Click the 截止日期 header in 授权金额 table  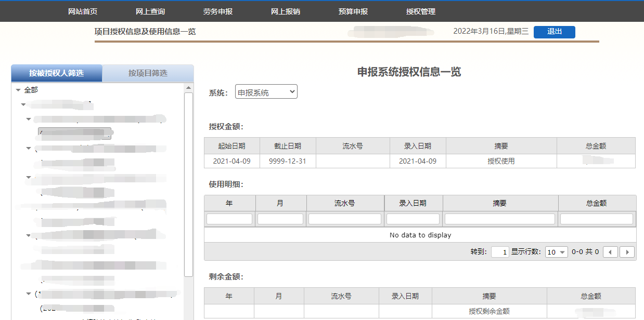coord(288,146)
